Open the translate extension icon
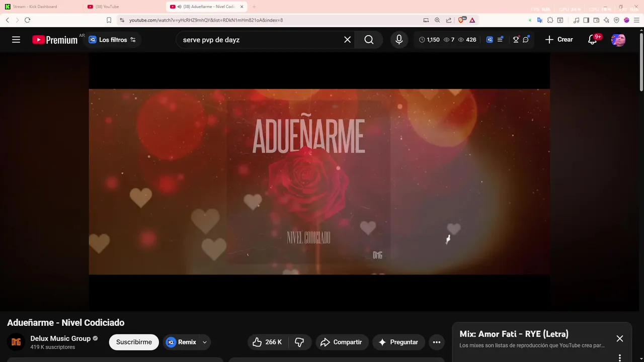644x362 pixels. [x=539, y=20]
